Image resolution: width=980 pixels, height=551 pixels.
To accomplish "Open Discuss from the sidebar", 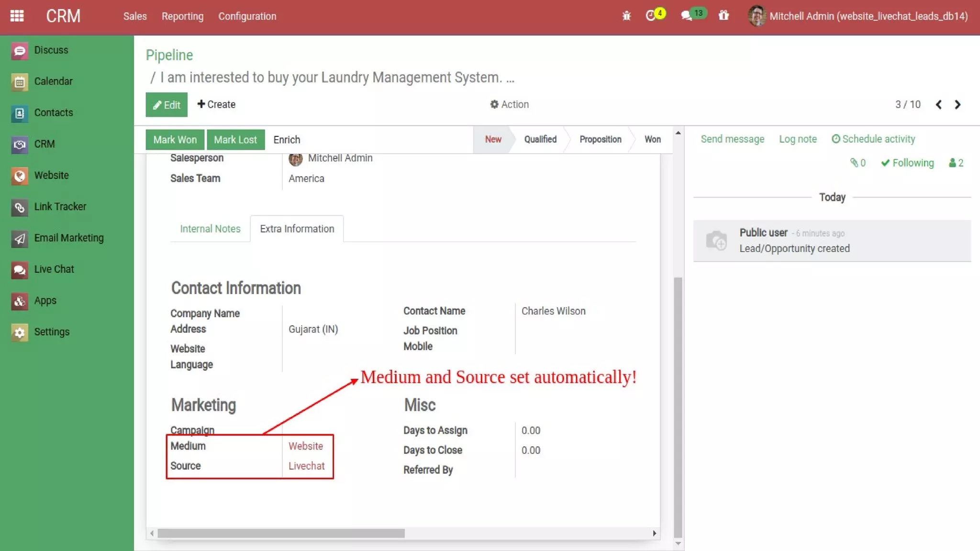I will click(51, 50).
